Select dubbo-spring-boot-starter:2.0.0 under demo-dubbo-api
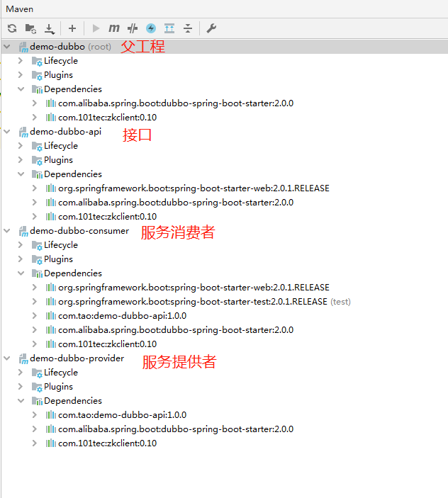 (176, 203)
